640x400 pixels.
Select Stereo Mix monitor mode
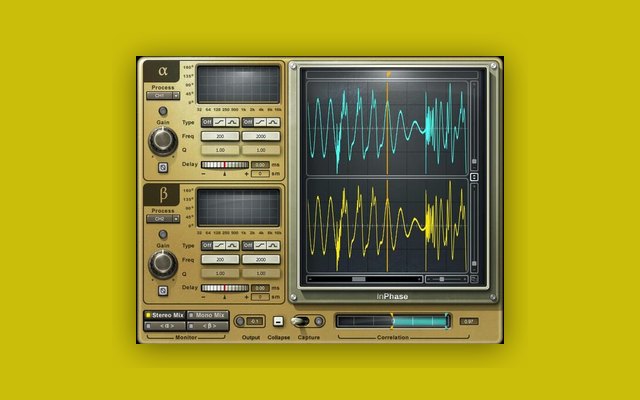tap(165, 315)
